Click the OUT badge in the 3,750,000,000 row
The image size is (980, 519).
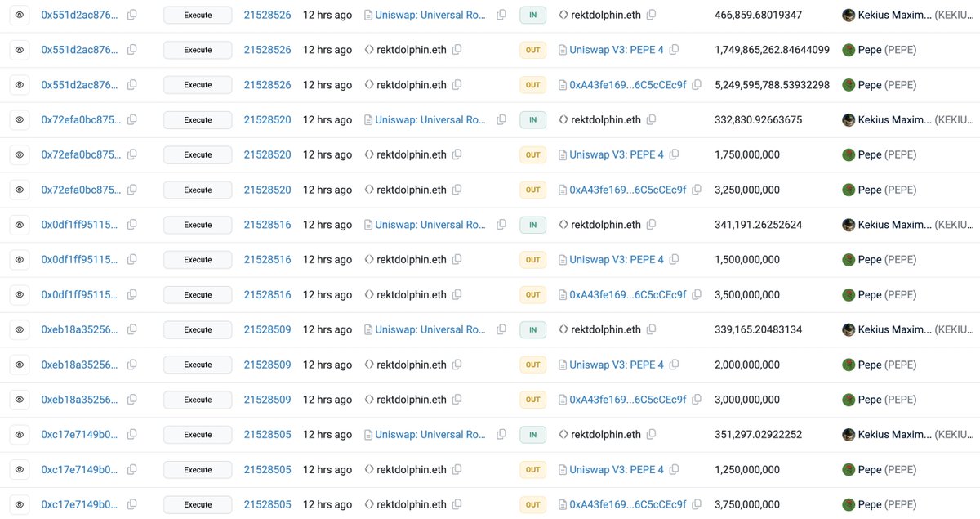point(532,504)
